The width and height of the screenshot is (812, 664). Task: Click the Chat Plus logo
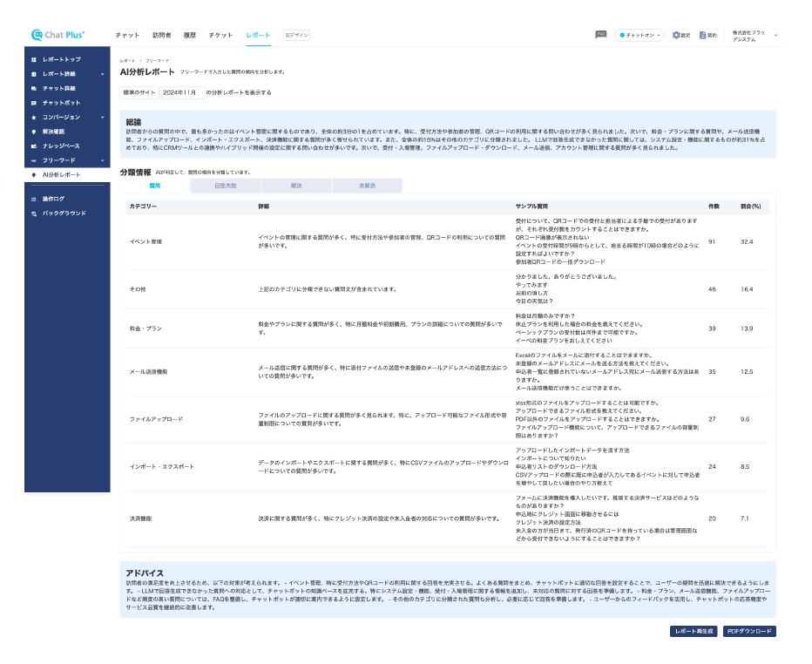click(x=58, y=35)
